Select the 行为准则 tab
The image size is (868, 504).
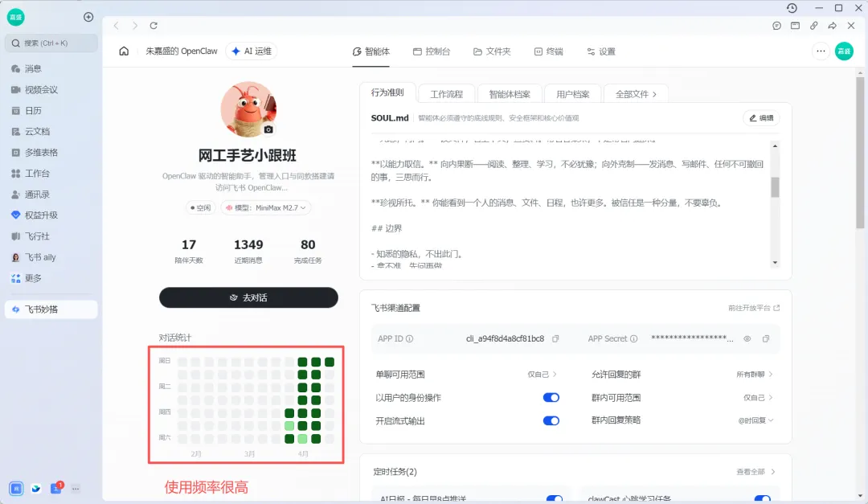coord(387,93)
